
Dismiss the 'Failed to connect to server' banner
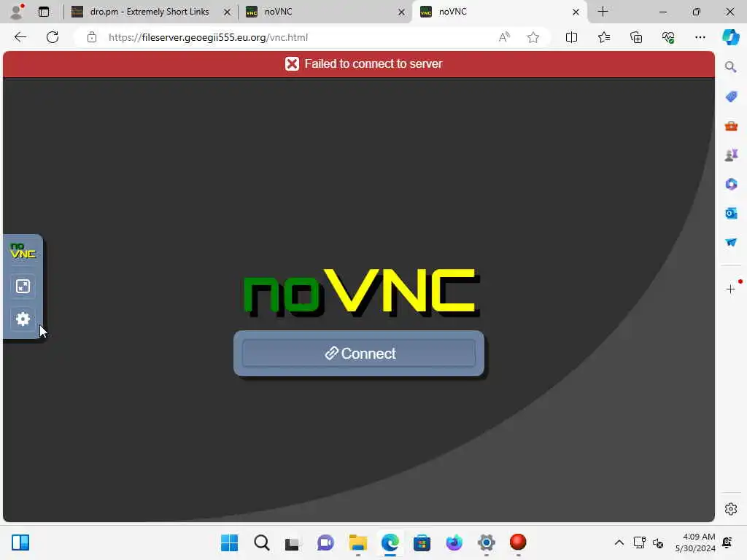point(359,64)
